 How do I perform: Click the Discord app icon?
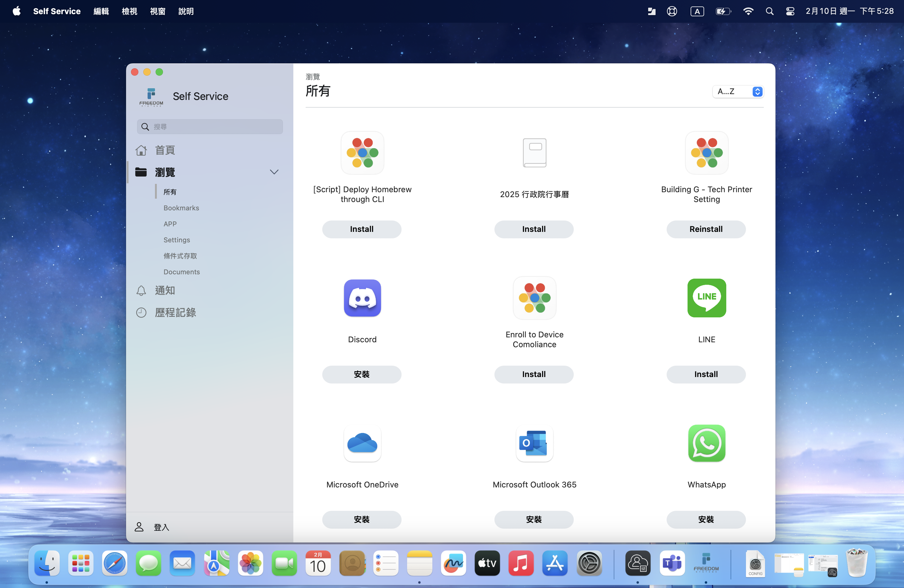(362, 298)
